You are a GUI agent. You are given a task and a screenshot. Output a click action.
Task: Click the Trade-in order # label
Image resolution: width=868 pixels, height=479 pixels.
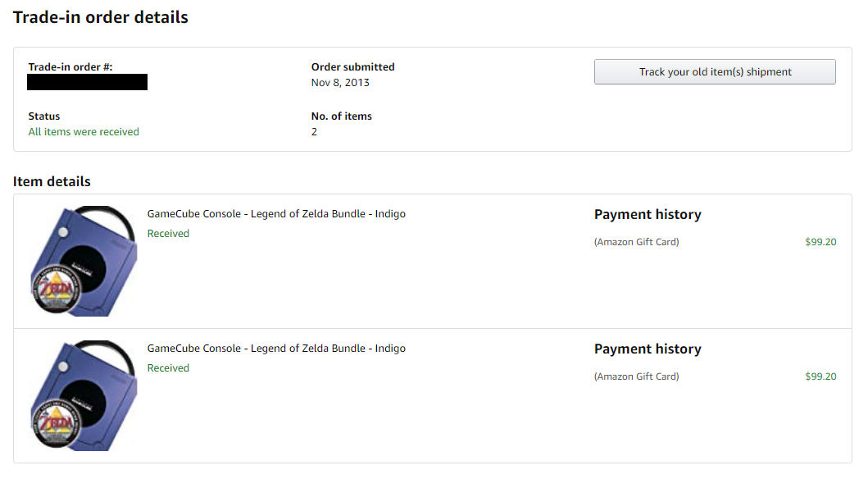(70, 67)
